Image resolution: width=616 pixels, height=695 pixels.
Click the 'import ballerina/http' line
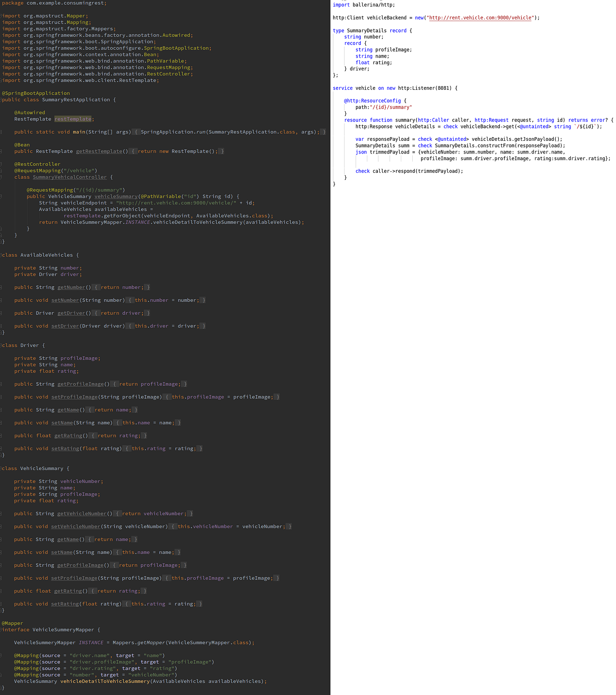coord(364,5)
